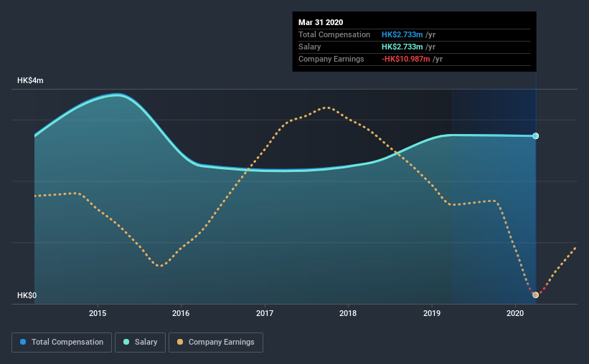Click the HK$4m y-axis label
Viewport: 589px width, 364px height.
(30, 81)
